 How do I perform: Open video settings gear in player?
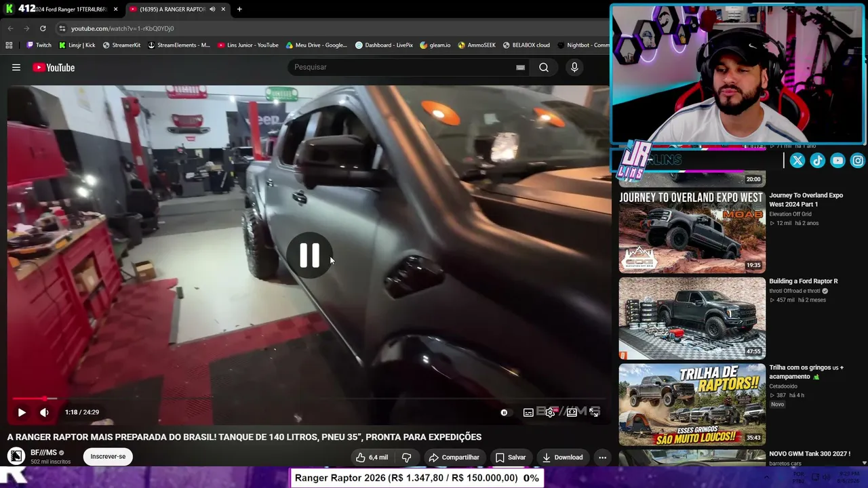(x=550, y=412)
